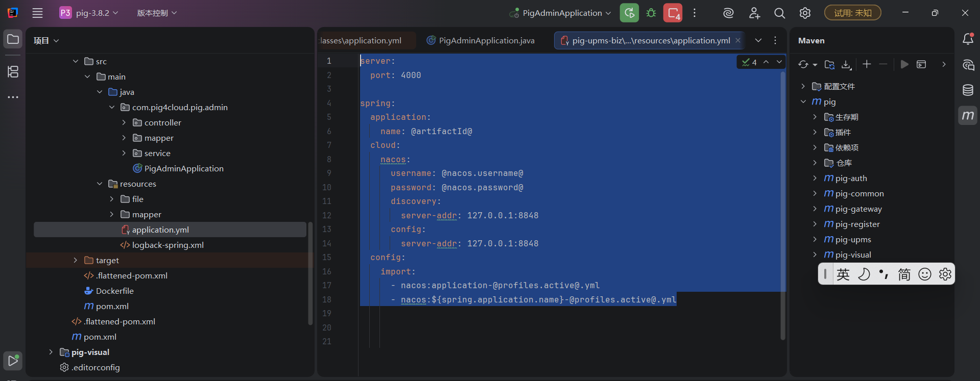Show more tool windows via ellipsis
Image resolution: width=980 pixels, height=381 pixels.
(x=13, y=97)
